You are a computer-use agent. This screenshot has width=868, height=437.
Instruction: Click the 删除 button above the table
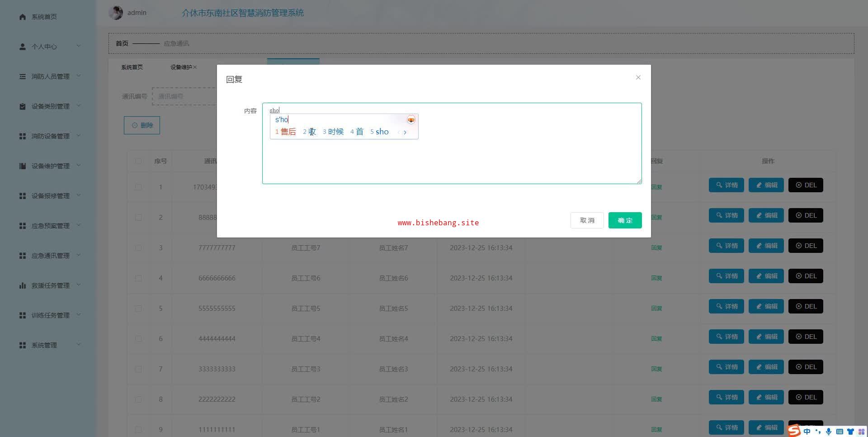[x=142, y=125]
